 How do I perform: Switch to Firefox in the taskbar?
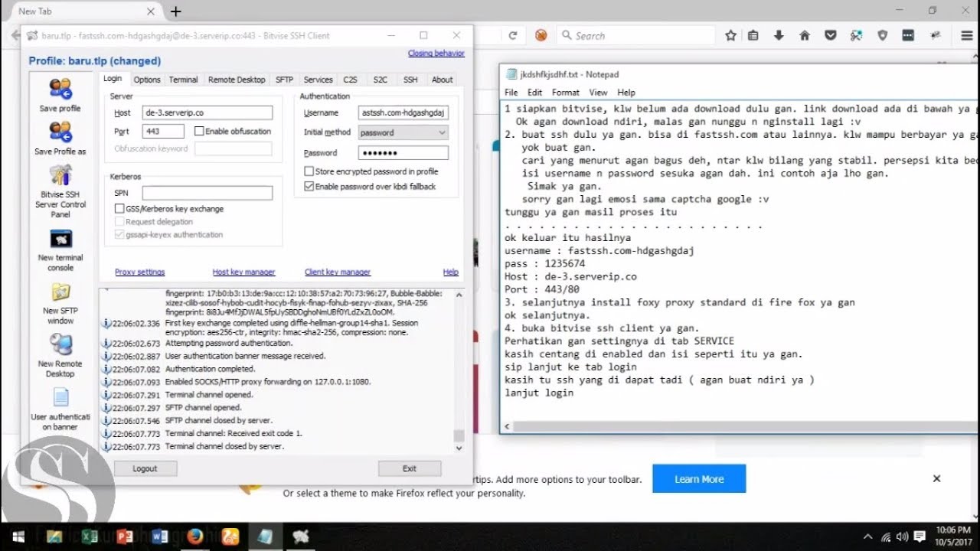coord(194,536)
